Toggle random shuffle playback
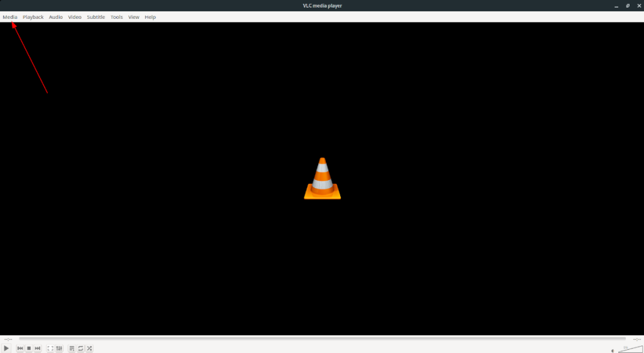This screenshot has height=353, width=644. click(89, 348)
